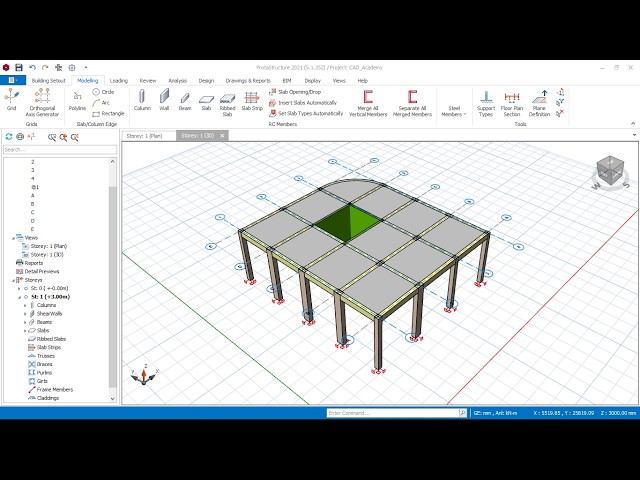Refresh the structure tree panel

tap(9, 137)
